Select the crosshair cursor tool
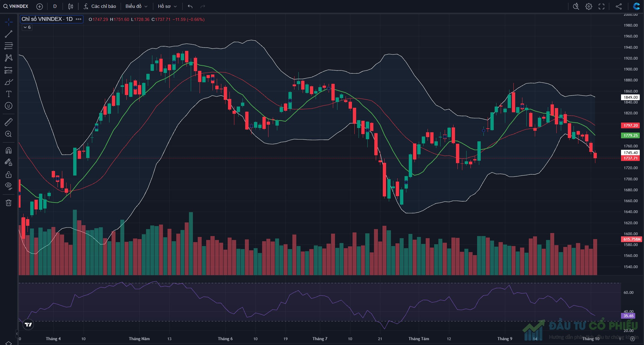 coord(8,22)
